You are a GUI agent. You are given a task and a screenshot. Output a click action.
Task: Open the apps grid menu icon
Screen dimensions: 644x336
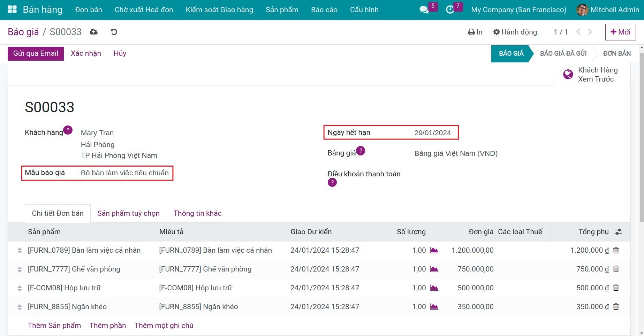coord(12,9)
